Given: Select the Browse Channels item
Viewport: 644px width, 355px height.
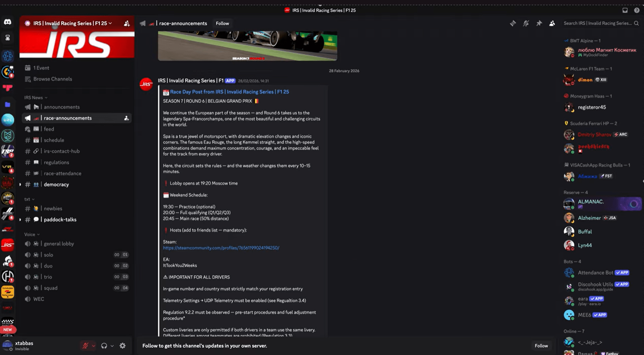Looking at the screenshot, I should 52,79.
